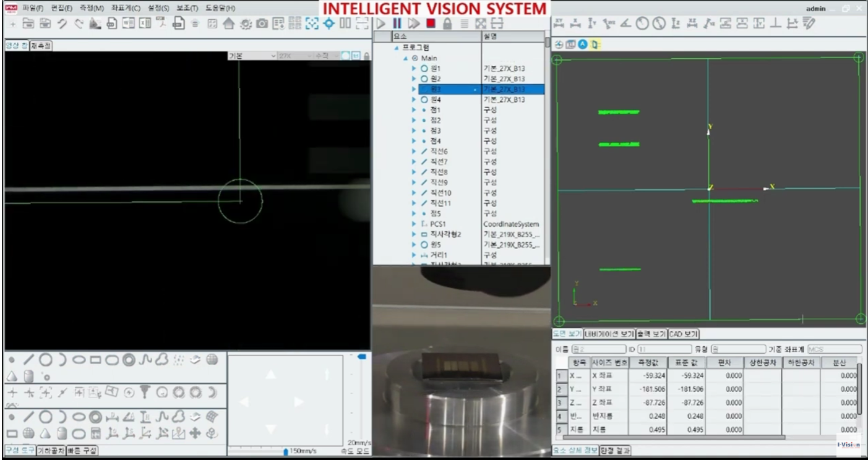The height and width of the screenshot is (460, 868).
Task: Select the PCS1 coordinate system item
Action: [x=438, y=224]
